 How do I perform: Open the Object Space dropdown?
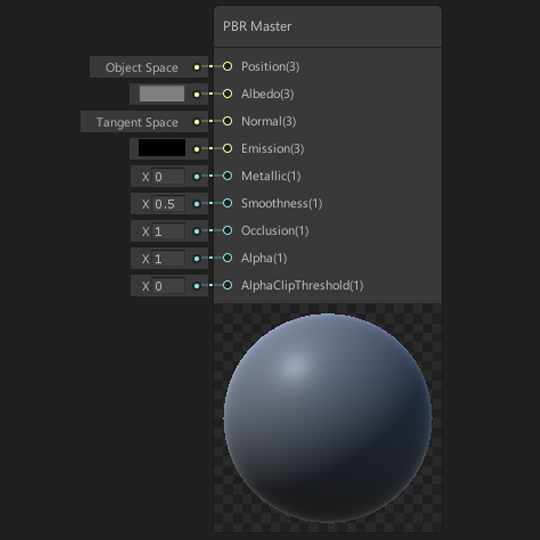click(x=142, y=67)
